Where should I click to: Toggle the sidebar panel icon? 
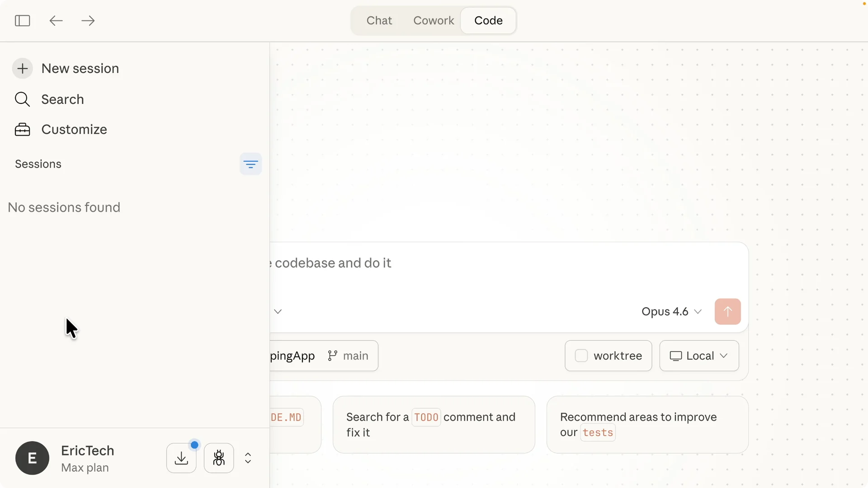pyautogui.click(x=22, y=21)
